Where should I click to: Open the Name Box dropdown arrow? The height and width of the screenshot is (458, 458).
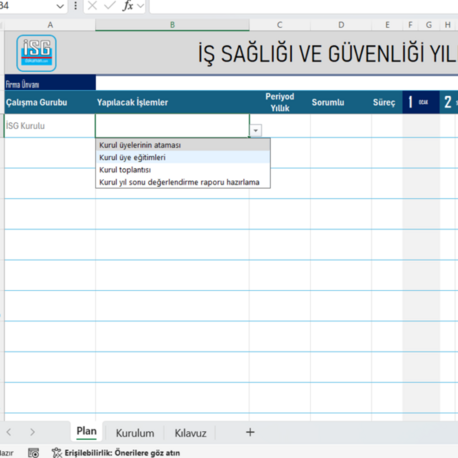[x=60, y=6]
